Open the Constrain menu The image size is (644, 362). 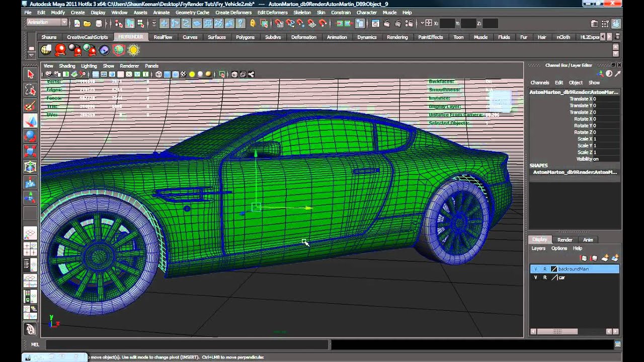pyautogui.click(x=341, y=13)
